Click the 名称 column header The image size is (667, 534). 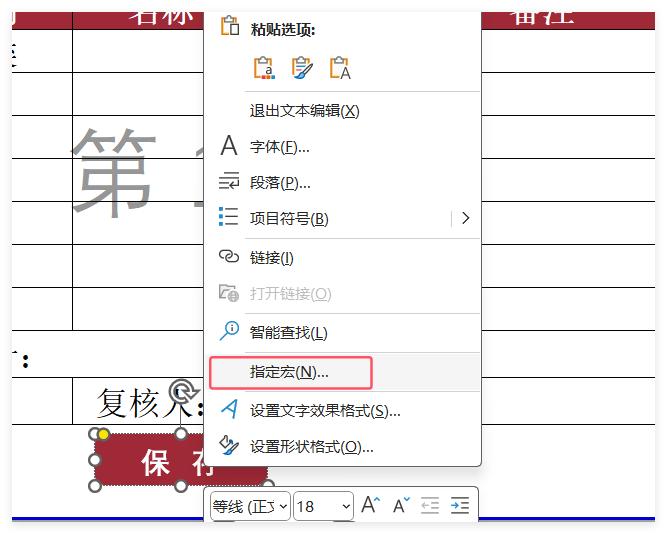pos(162,19)
